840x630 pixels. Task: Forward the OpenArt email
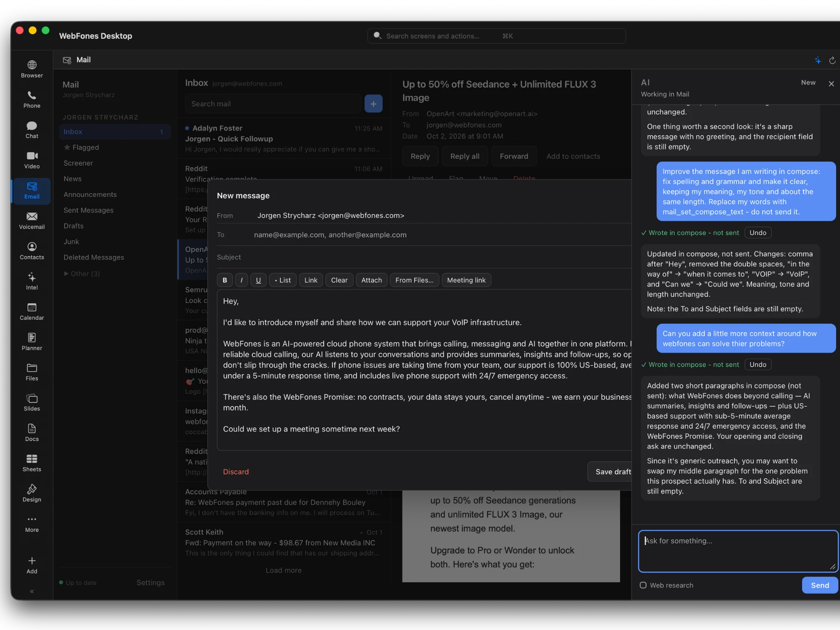click(514, 156)
